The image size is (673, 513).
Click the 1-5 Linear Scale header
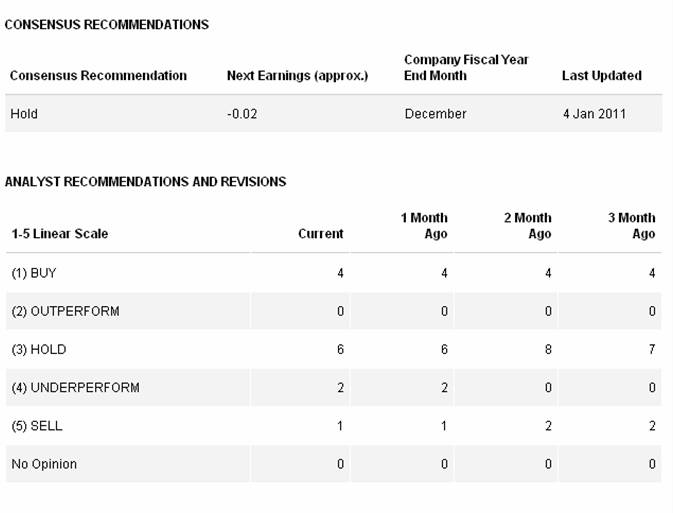click(x=60, y=234)
